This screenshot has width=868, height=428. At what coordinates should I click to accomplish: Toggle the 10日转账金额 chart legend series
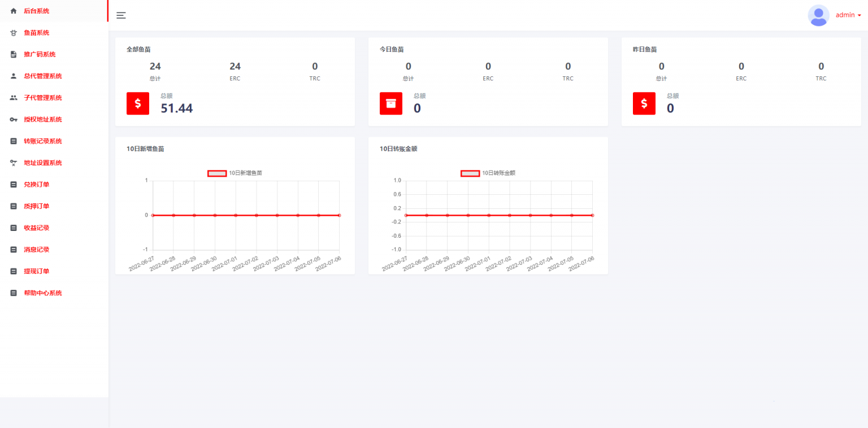coord(470,173)
